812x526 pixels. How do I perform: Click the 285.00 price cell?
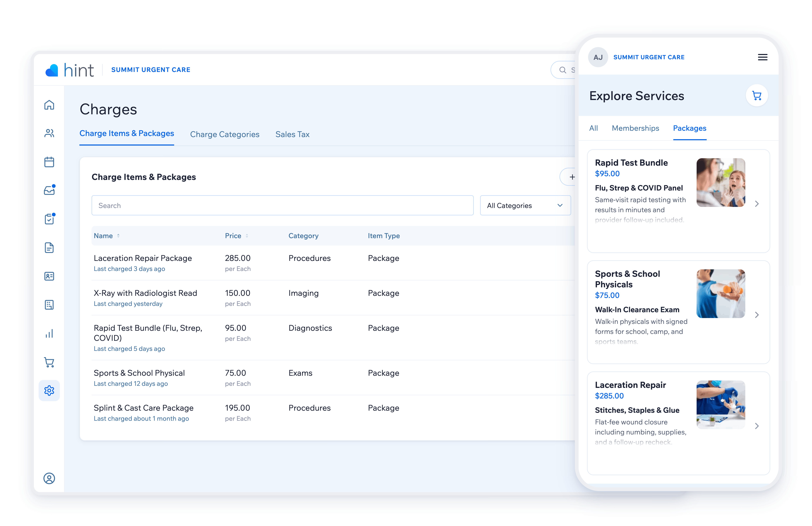[x=237, y=258]
